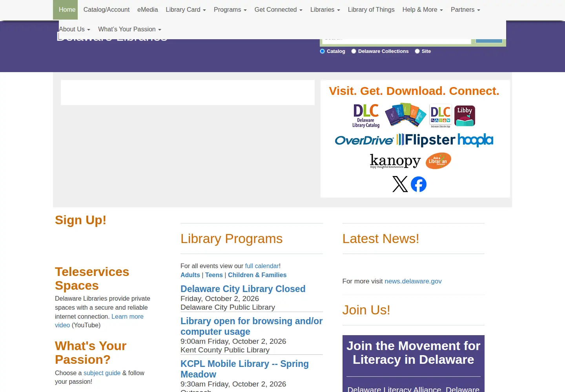The width and height of the screenshot is (565, 392).
Task: Open the X social media icon
Action: tap(400, 184)
